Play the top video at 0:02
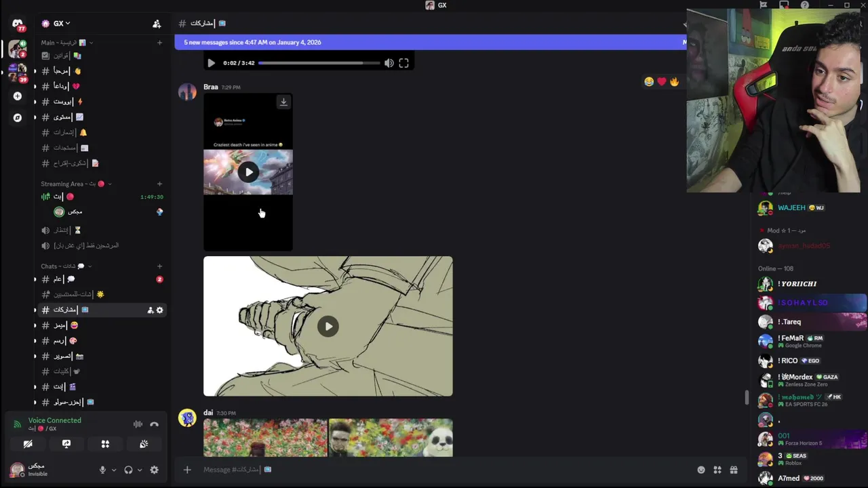This screenshot has height=488, width=868. (x=211, y=63)
